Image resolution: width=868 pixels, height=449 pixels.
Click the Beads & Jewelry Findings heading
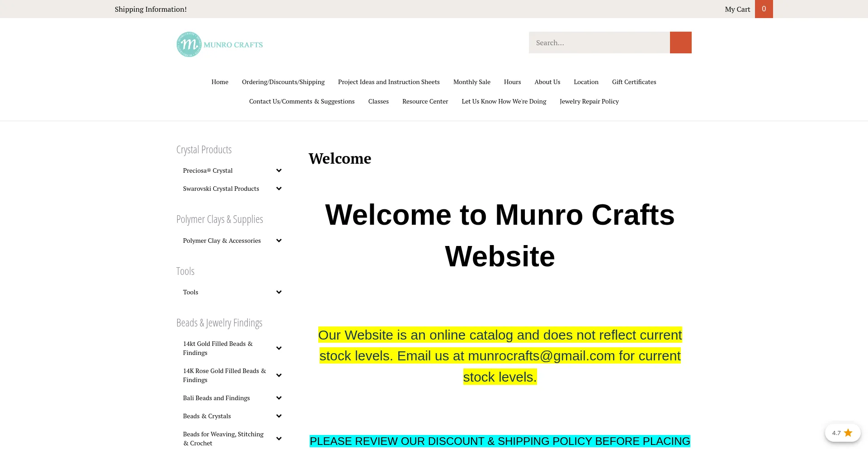[x=219, y=323]
